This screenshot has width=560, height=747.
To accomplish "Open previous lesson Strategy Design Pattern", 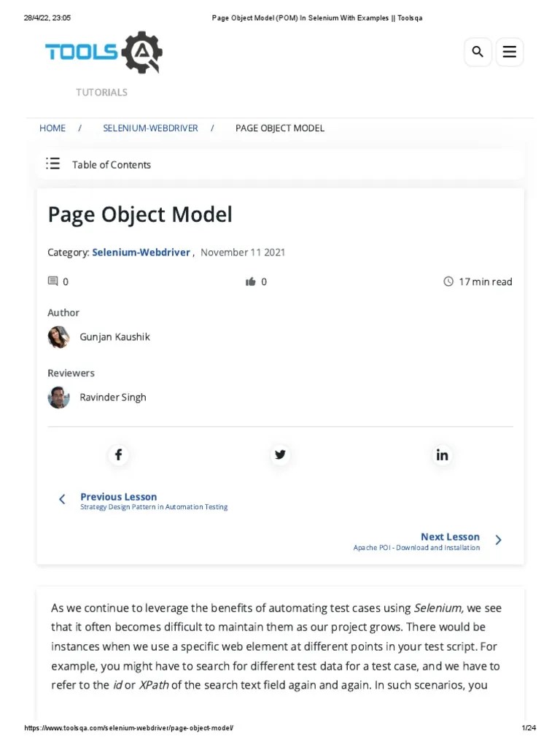I will (154, 506).
